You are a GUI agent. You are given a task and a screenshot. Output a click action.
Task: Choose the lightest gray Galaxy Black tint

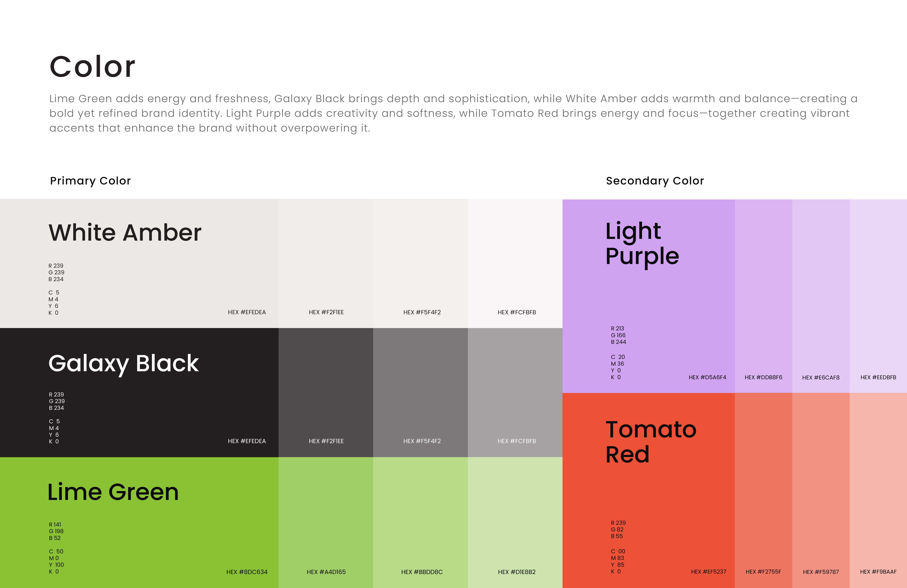click(x=515, y=392)
